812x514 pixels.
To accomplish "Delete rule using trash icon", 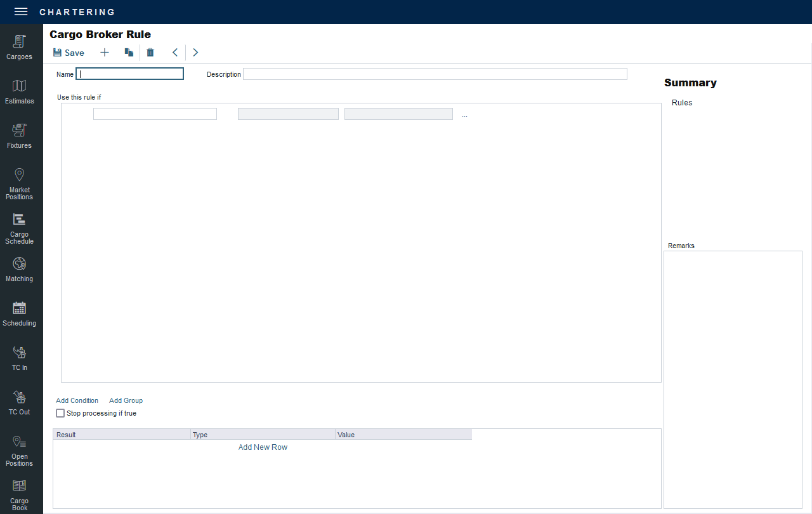I will pyautogui.click(x=150, y=53).
